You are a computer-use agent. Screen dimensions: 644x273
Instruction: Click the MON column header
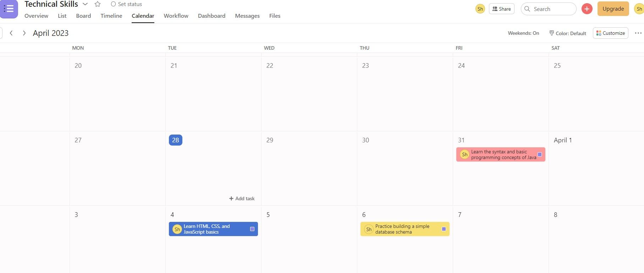coord(78,48)
